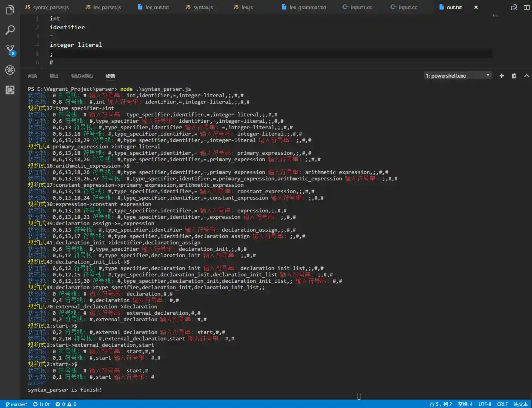Open the Search sidebar view
This screenshot has width=532, height=408.
coord(10,30)
